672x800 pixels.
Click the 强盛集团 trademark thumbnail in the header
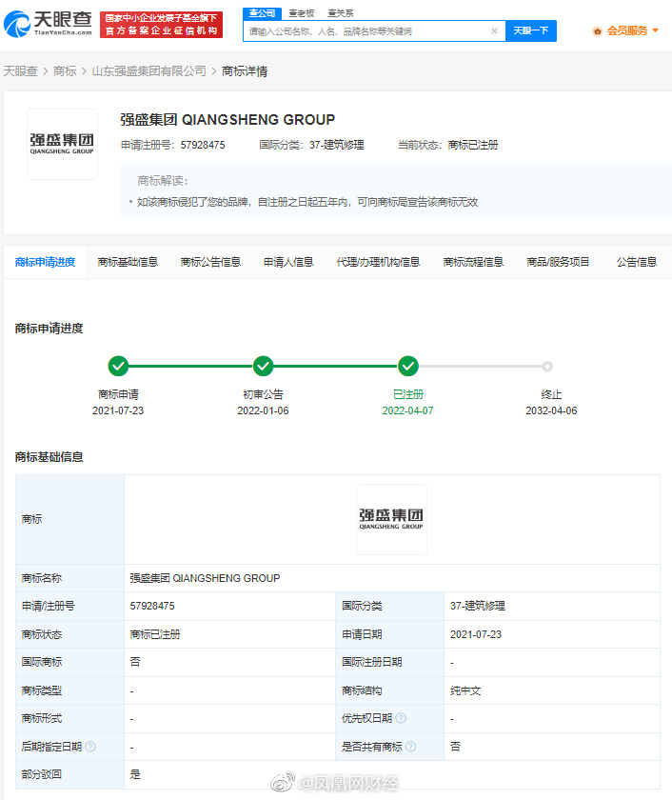[x=62, y=144]
